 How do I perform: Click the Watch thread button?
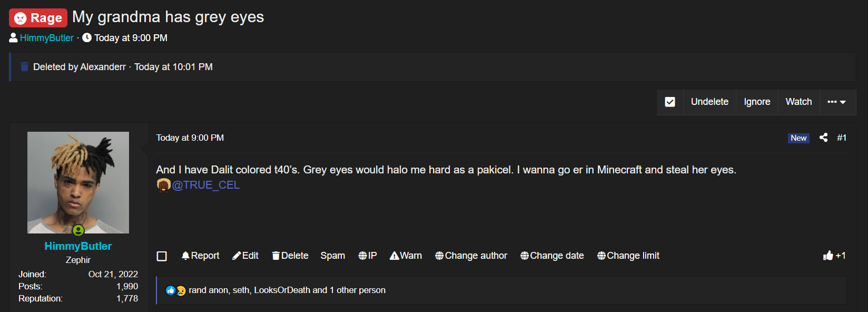798,102
